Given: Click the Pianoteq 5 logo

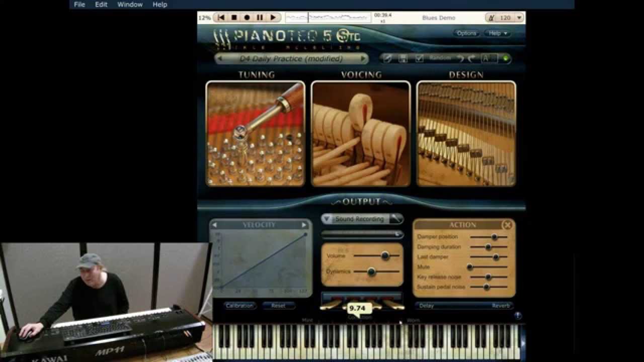Looking at the screenshot, I should click(287, 37).
